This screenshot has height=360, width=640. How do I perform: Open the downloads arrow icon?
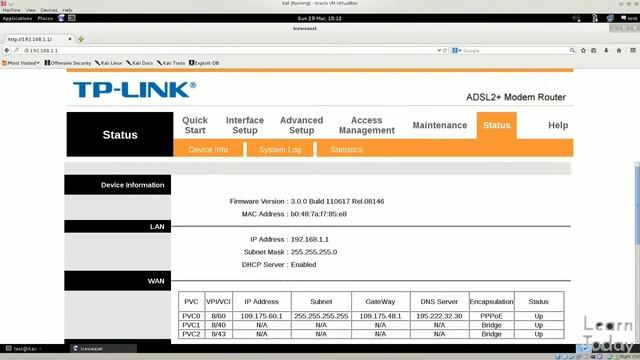(x=606, y=51)
